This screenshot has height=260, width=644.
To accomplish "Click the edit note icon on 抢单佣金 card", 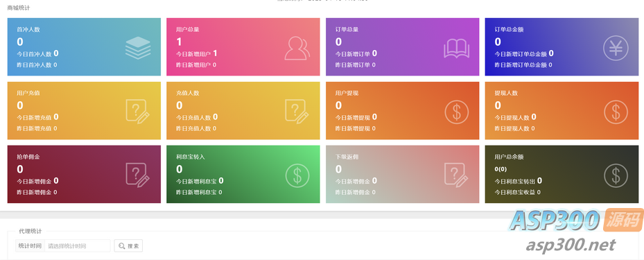I will [x=138, y=175].
